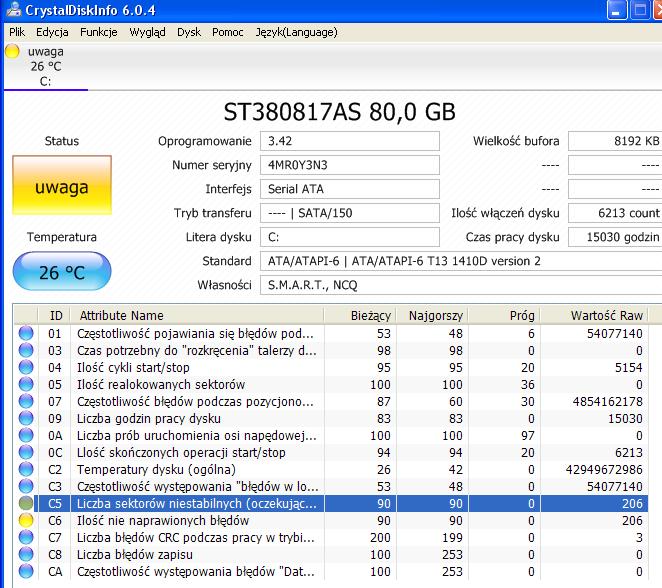The width and height of the screenshot is (662, 588).
Task: Select the 'uwaga 26 °C C:' disk tab
Action: [x=46, y=66]
